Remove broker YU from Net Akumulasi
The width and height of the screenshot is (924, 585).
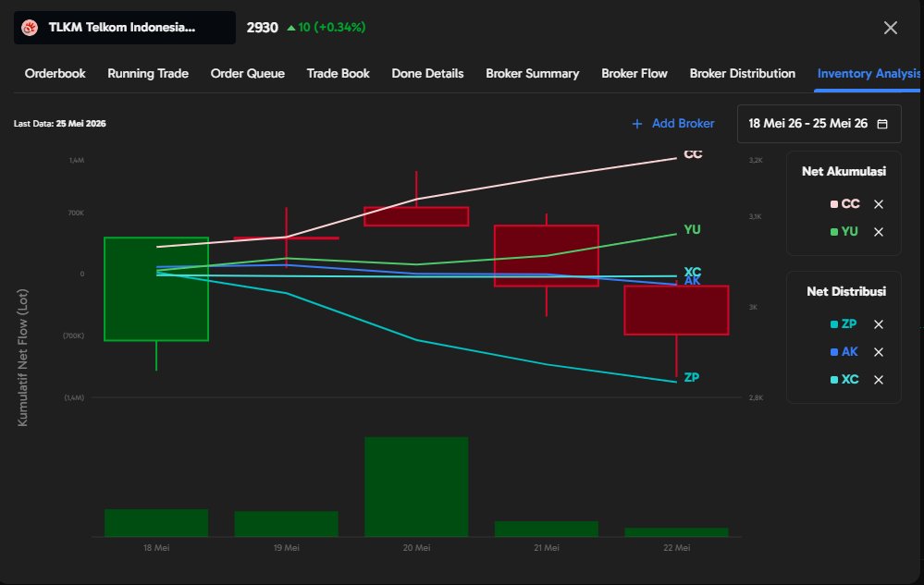[x=879, y=232]
